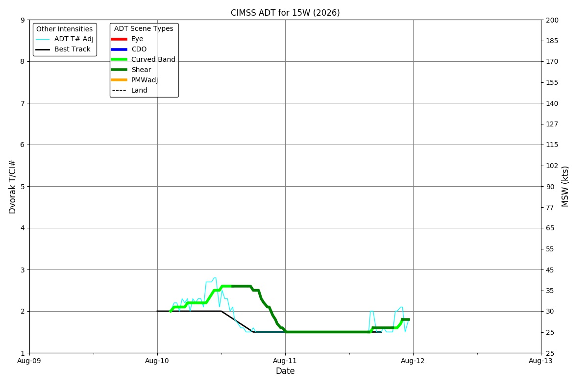This screenshot has height=392, width=588.
Task: Click the left axis tick value 7
Action: point(23,103)
